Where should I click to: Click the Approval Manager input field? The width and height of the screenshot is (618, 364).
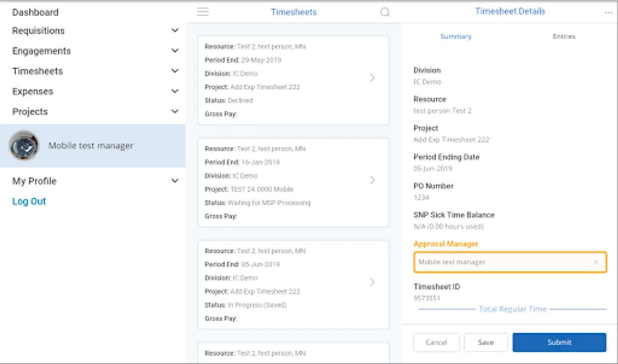click(502, 262)
